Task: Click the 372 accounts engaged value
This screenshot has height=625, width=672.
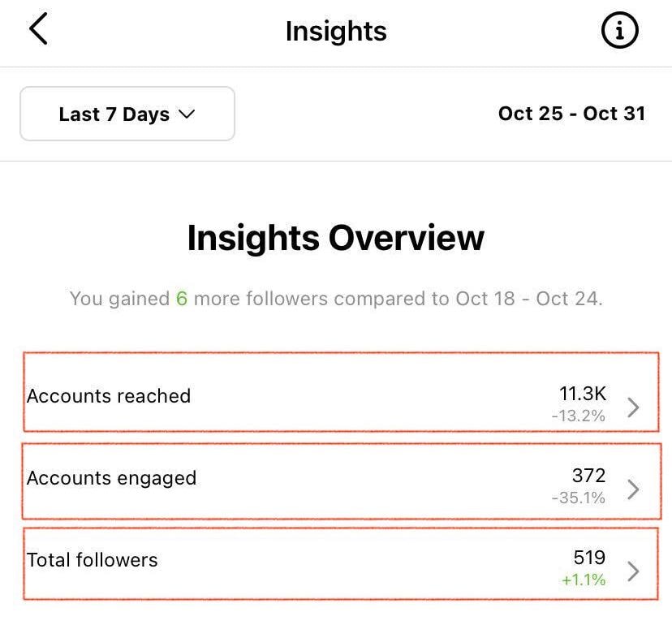Action: pos(588,476)
